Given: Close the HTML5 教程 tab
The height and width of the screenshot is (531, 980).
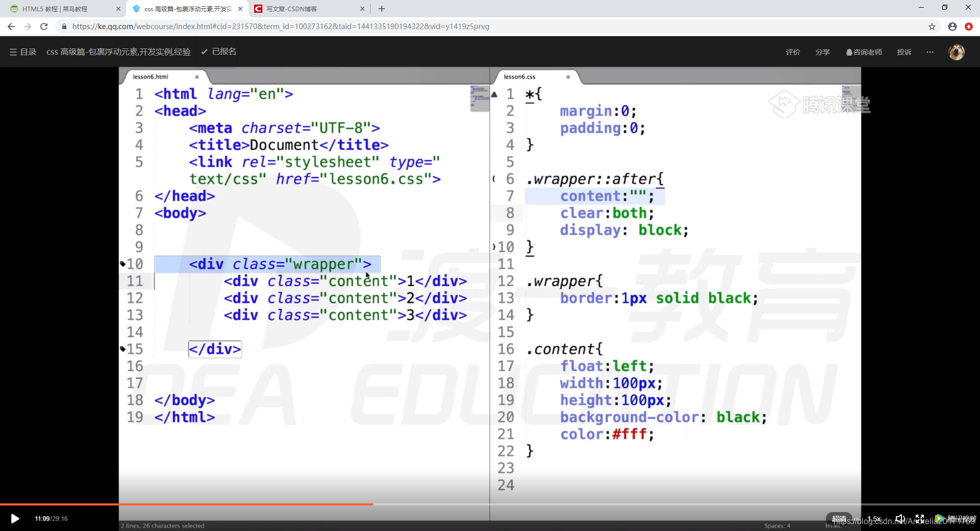Looking at the screenshot, I should point(118,9).
